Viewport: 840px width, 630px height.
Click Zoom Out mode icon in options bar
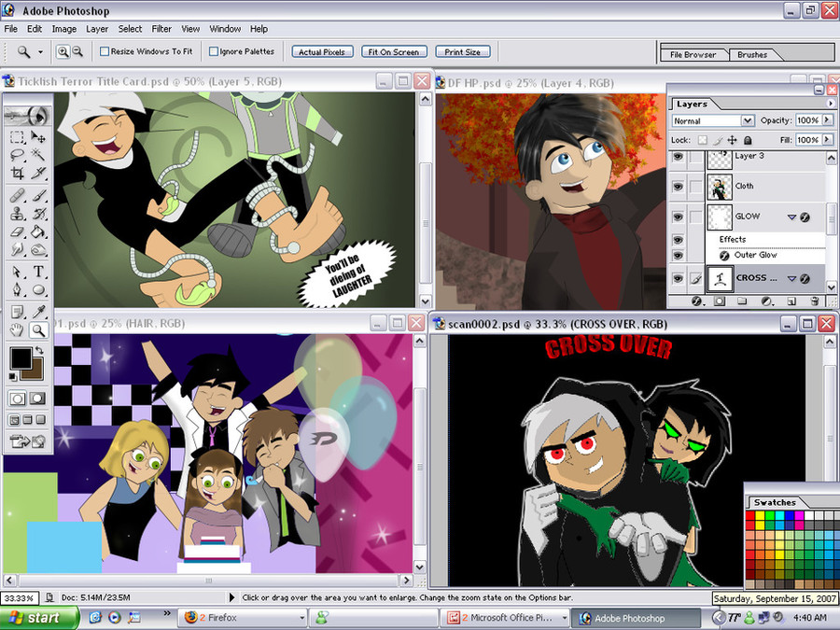77,51
